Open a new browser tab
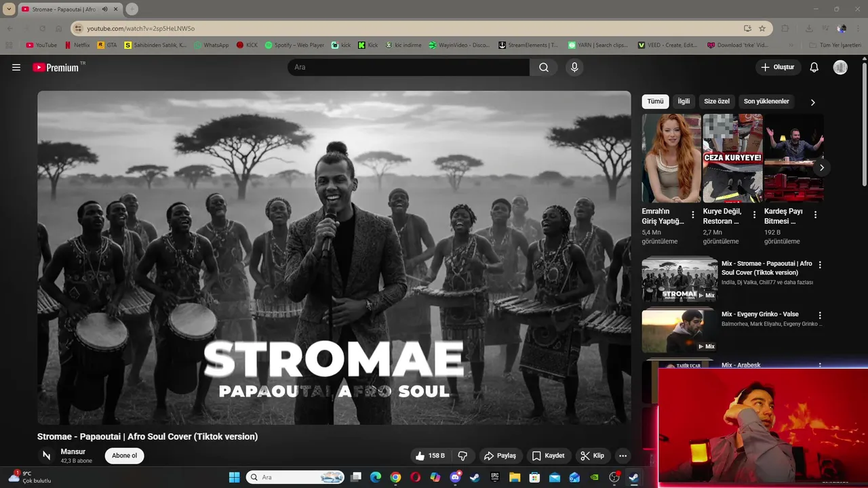Viewport: 868px width, 488px height. click(x=132, y=9)
